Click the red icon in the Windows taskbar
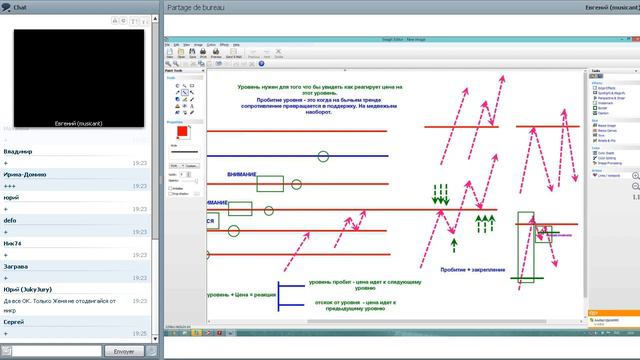The image size is (640, 360). [219, 333]
